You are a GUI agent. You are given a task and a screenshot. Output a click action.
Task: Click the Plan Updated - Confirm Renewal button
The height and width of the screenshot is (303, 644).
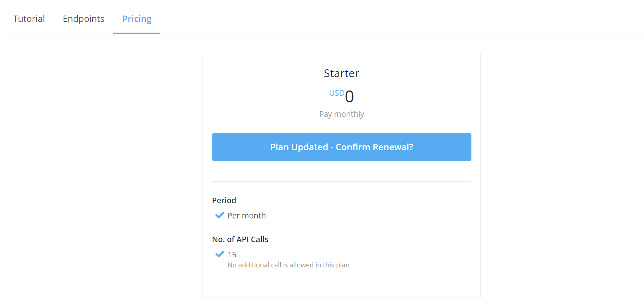tap(341, 147)
